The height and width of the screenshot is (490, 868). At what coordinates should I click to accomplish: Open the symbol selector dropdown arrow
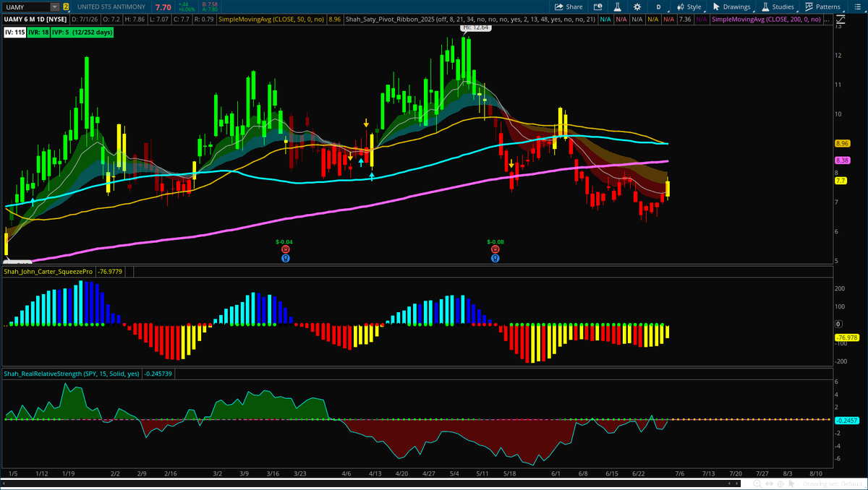54,7
